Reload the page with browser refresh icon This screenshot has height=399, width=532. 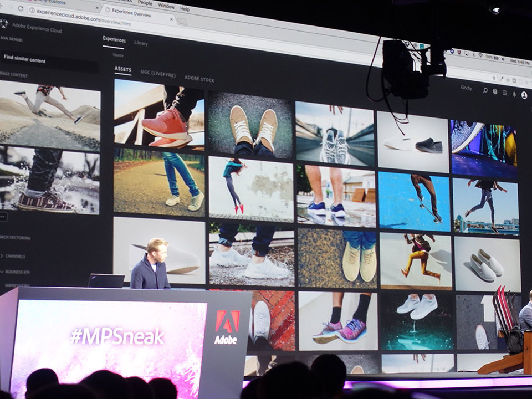[21, 8]
